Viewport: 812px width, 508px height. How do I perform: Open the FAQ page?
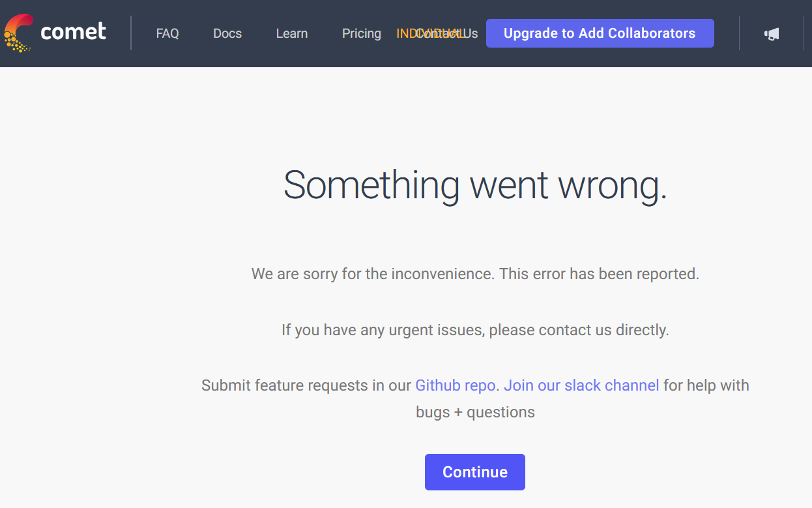[x=167, y=33]
